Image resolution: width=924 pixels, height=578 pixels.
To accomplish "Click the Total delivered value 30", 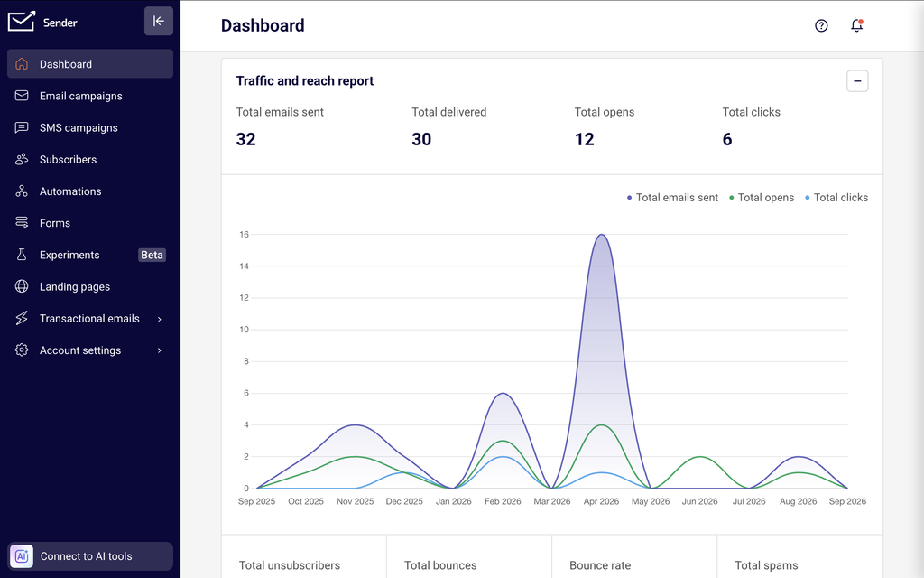I will (x=421, y=139).
